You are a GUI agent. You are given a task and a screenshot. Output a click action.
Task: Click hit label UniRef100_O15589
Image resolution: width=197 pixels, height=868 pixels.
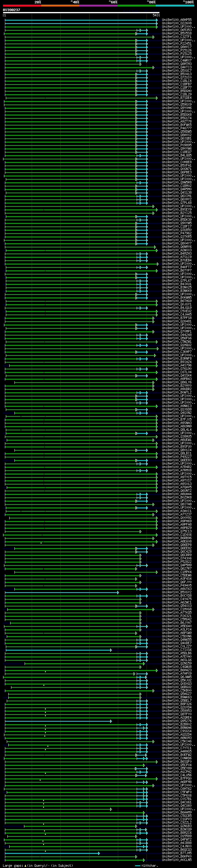click(177, 836)
